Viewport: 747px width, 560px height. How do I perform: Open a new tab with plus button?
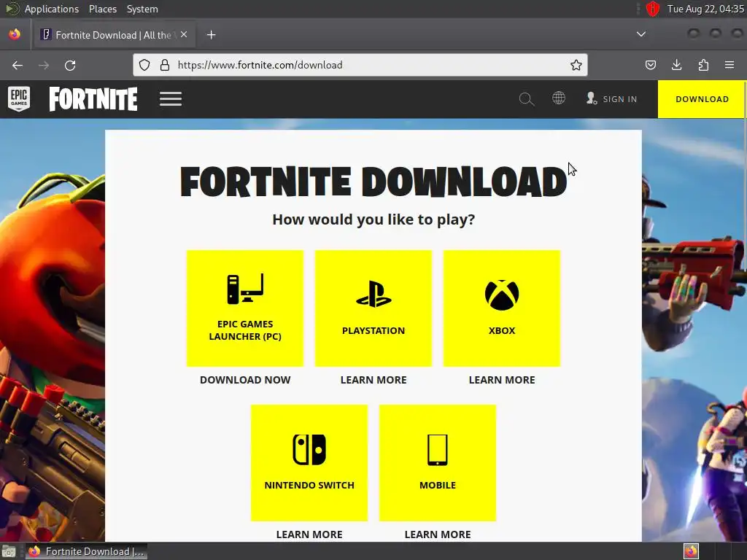click(211, 35)
